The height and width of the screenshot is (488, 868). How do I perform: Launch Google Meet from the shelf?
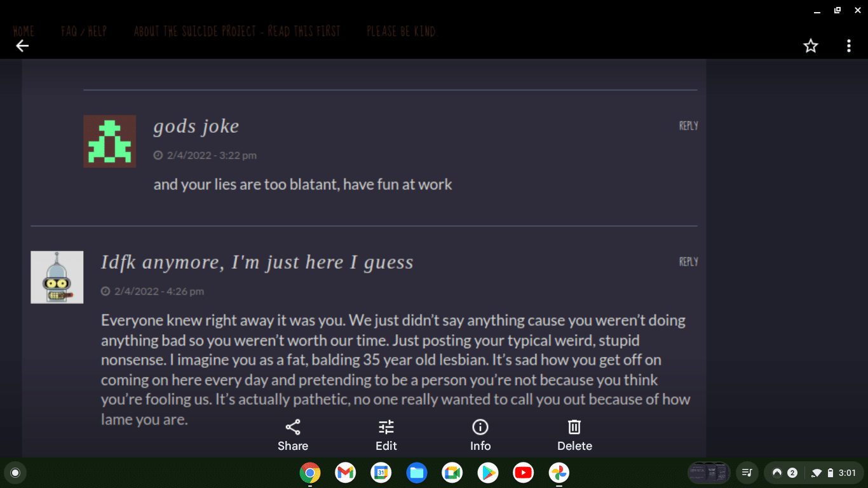pyautogui.click(x=452, y=473)
